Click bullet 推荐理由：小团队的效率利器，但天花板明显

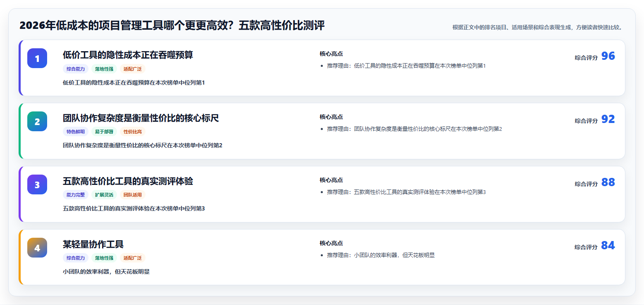381,255
